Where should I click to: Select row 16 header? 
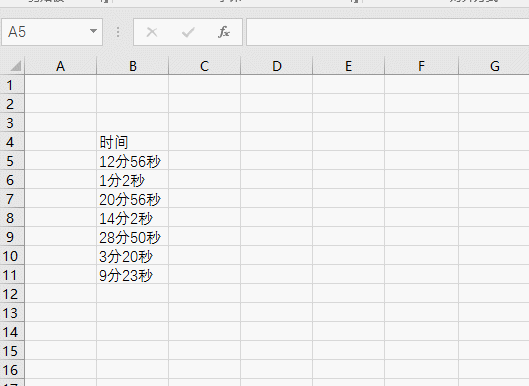(12, 369)
